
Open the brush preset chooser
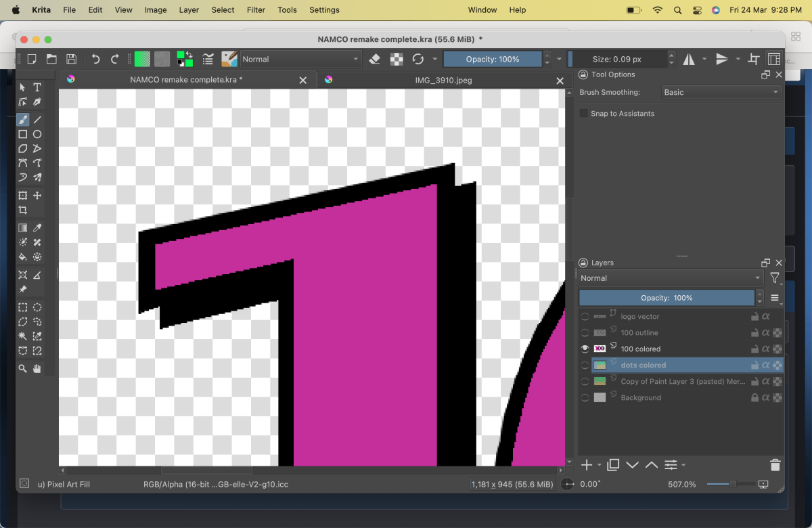tap(229, 59)
